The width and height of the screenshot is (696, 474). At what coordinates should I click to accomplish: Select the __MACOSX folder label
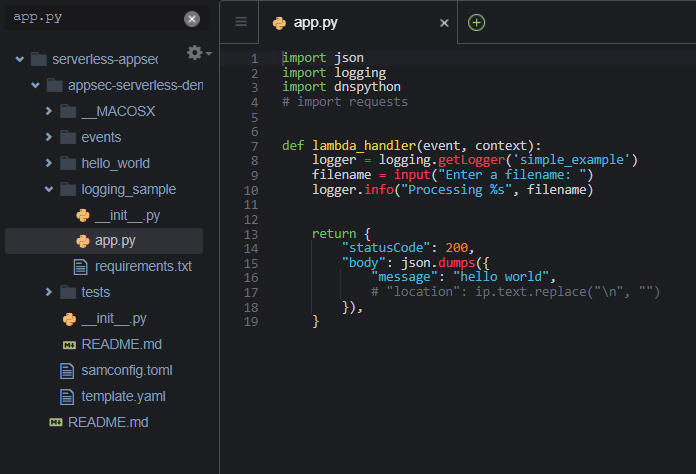click(118, 111)
